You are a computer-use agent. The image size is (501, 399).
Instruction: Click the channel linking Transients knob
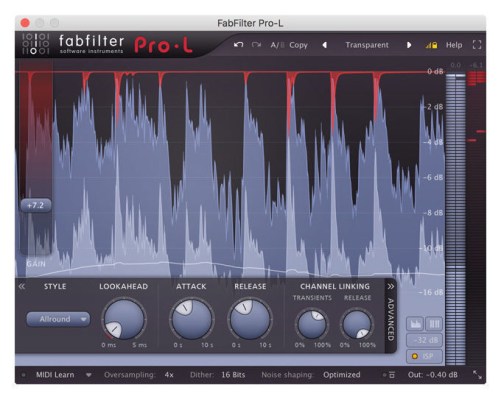point(312,324)
